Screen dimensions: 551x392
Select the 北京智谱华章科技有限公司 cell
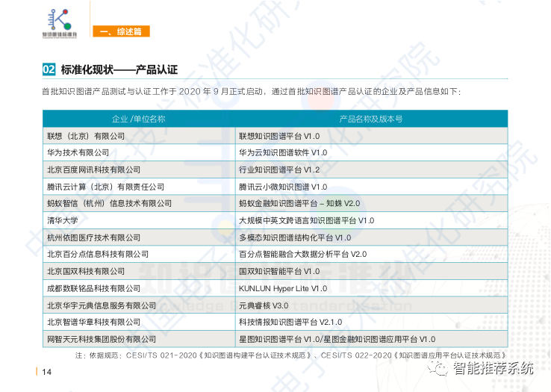(139, 322)
